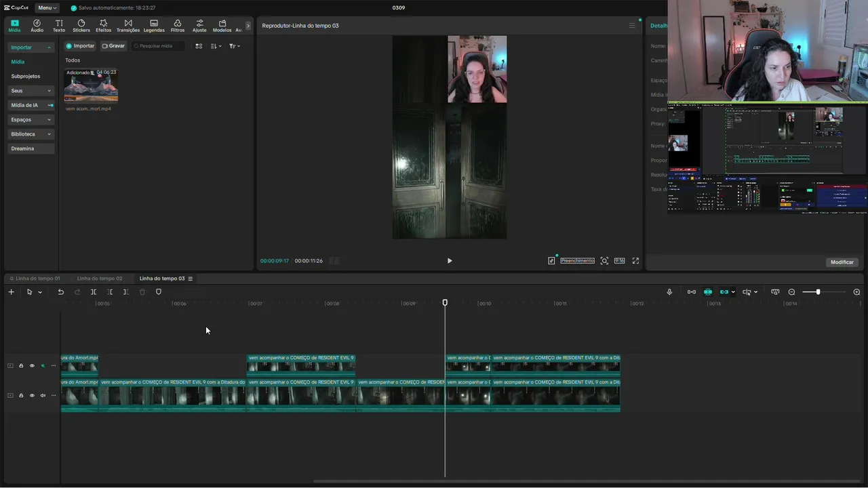868x488 pixels.
Task: Show more toolbar categories arrow
Action: pos(248,26)
